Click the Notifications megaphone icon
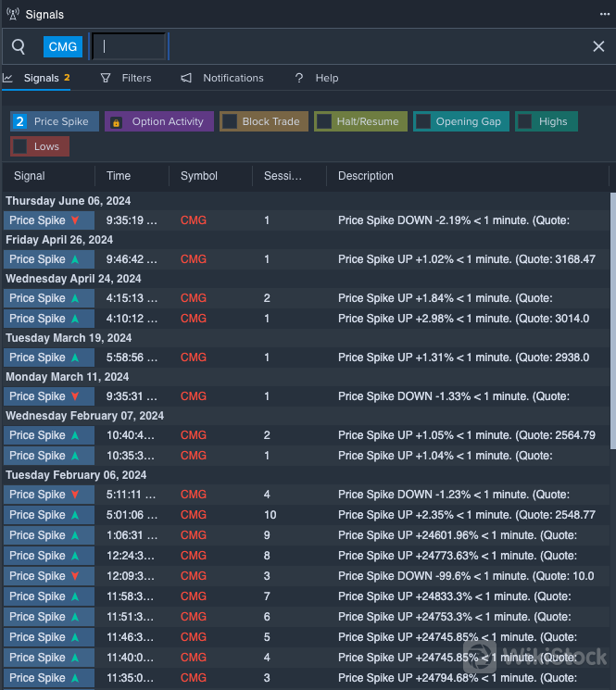This screenshot has width=616, height=690. pyautogui.click(x=186, y=79)
